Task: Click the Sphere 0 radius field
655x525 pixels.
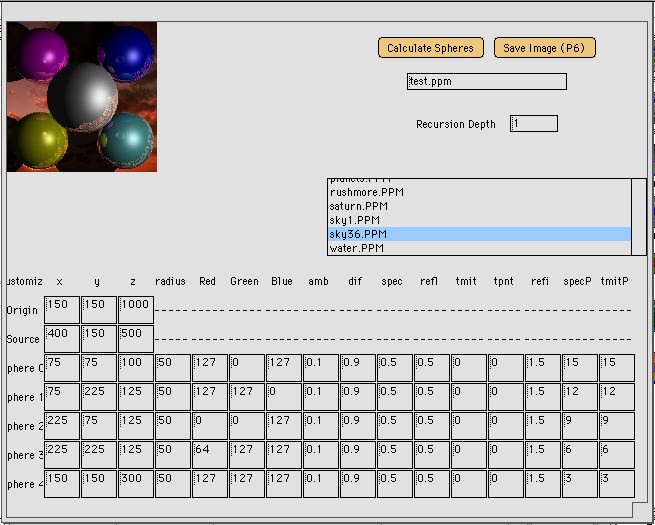Action: [173, 368]
